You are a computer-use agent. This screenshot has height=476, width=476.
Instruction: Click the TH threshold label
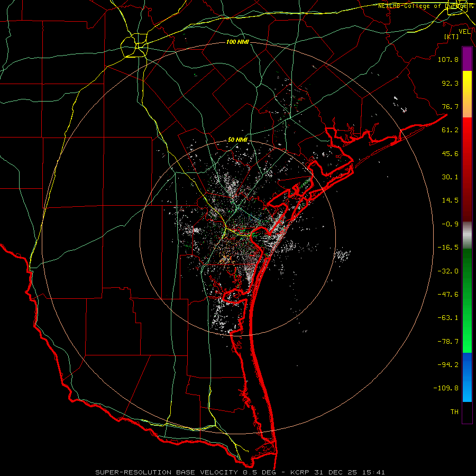tap(454, 412)
